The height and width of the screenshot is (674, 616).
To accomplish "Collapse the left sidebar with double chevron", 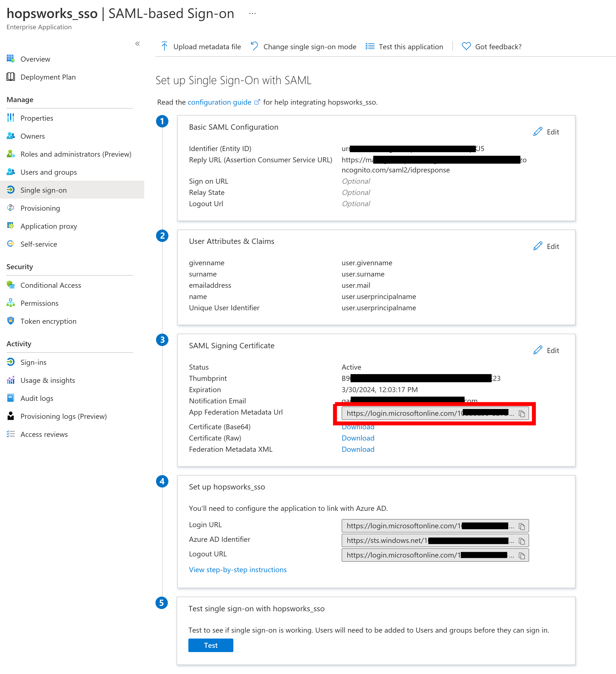I will [x=137, y=44].
